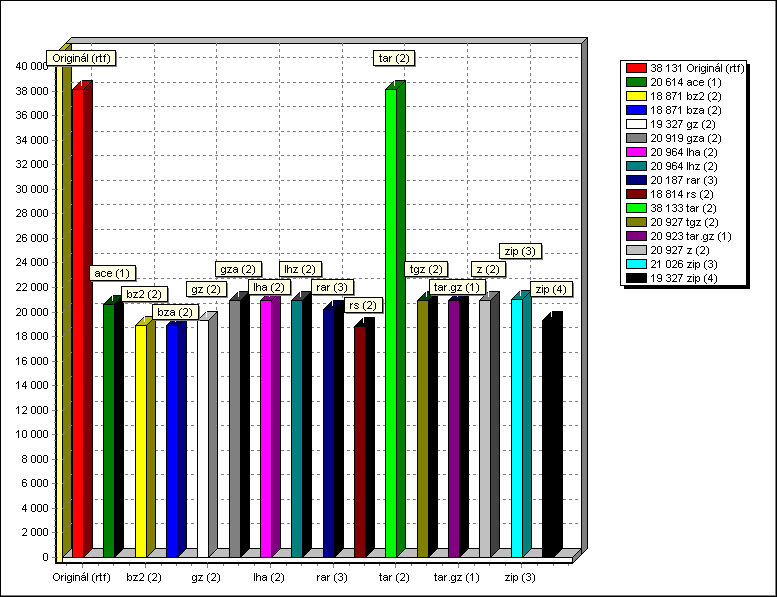The height and width of the screenshot is (597, 777).
Task: Click y-axis value '30 000'
Action: [32, 189]
